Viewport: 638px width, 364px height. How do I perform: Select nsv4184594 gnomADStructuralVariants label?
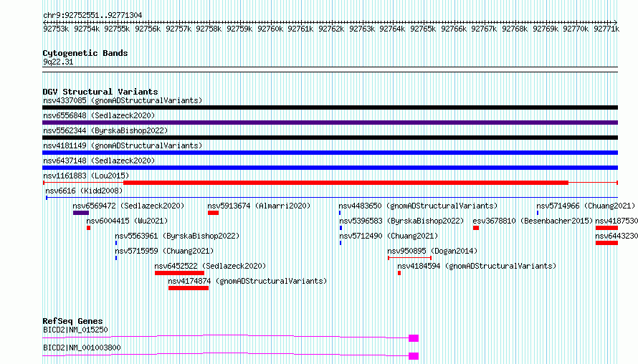[x=477, y=266]
